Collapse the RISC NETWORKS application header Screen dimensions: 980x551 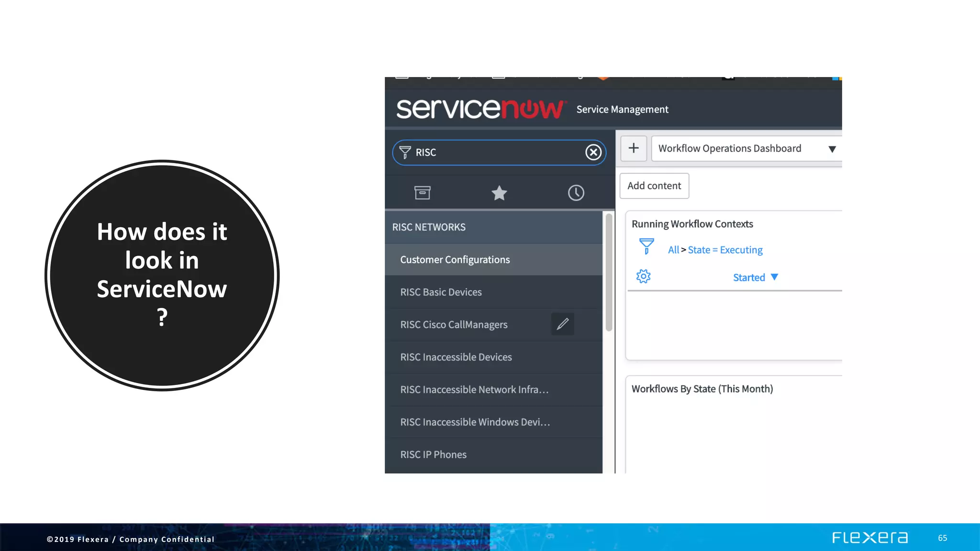[x=493, y=227]
